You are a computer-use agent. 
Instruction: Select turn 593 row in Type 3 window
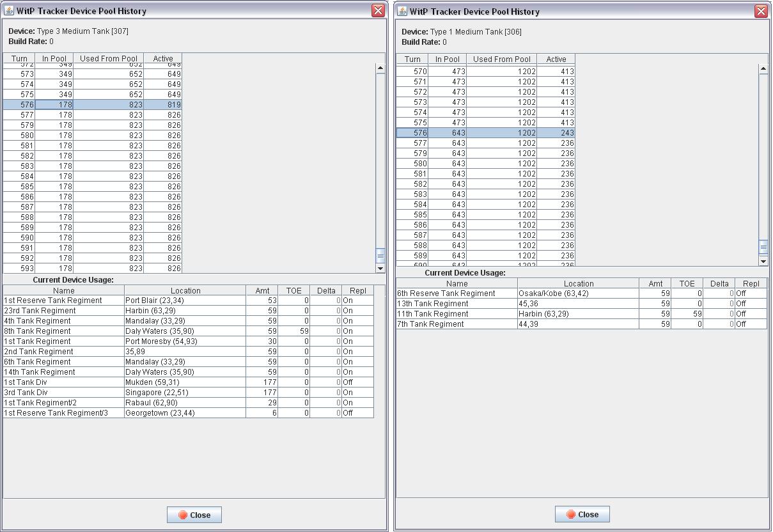[93, 269]
